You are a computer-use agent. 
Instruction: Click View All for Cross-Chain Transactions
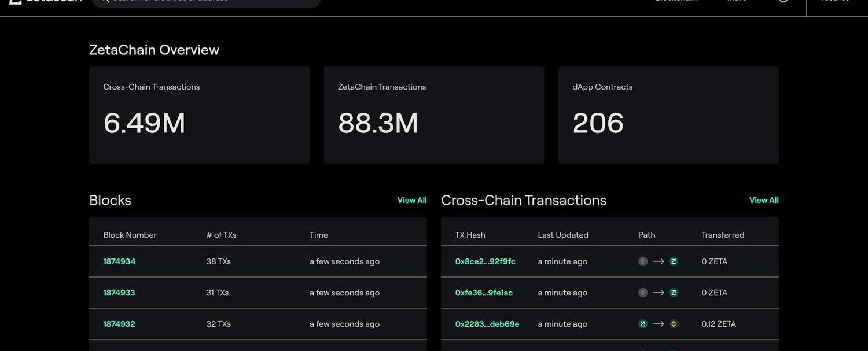(763, 200)
